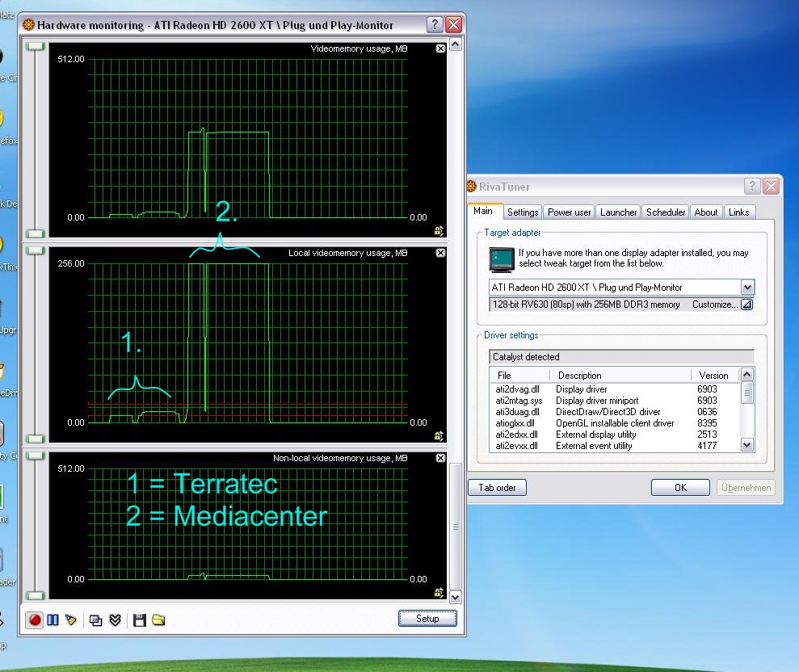The image size is (799, 672).
Task: Click scroll up arrow of monitoring graphs
Action: click(455, 44)
